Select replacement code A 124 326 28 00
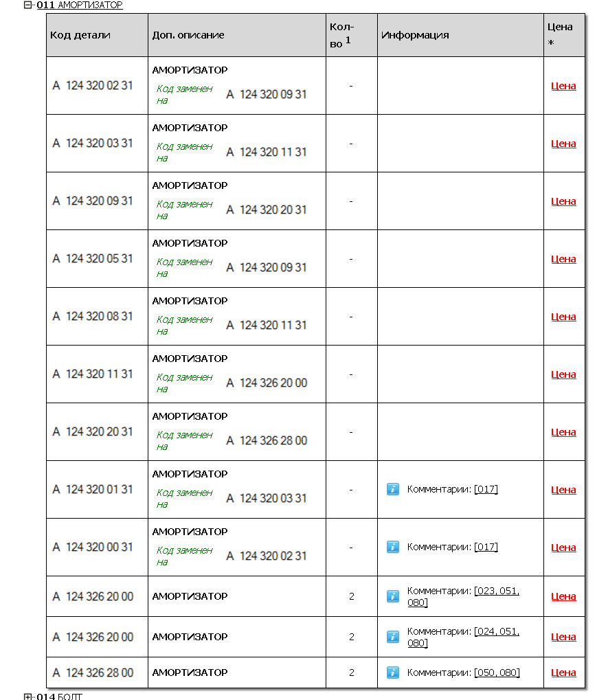This screenshot has height=700, width=608. (267, 440)
